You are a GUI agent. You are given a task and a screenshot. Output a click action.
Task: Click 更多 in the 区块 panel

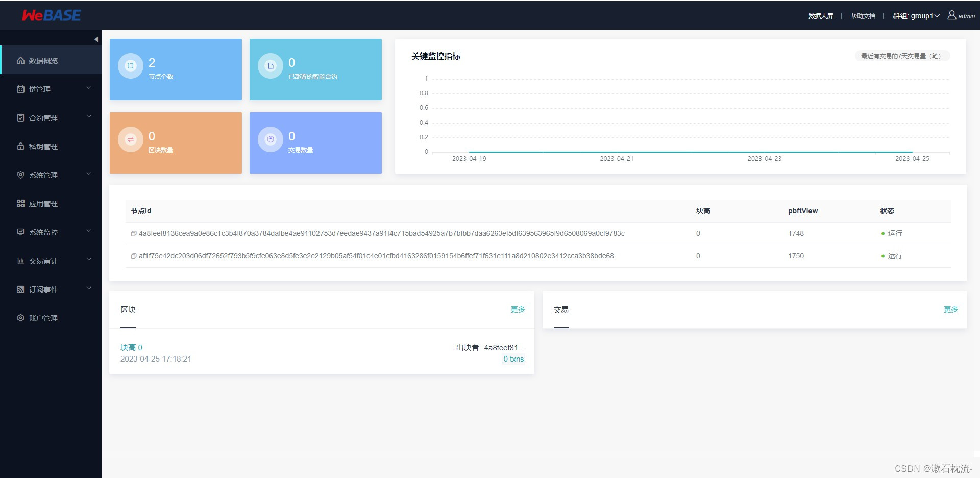(x=518, y=309)
